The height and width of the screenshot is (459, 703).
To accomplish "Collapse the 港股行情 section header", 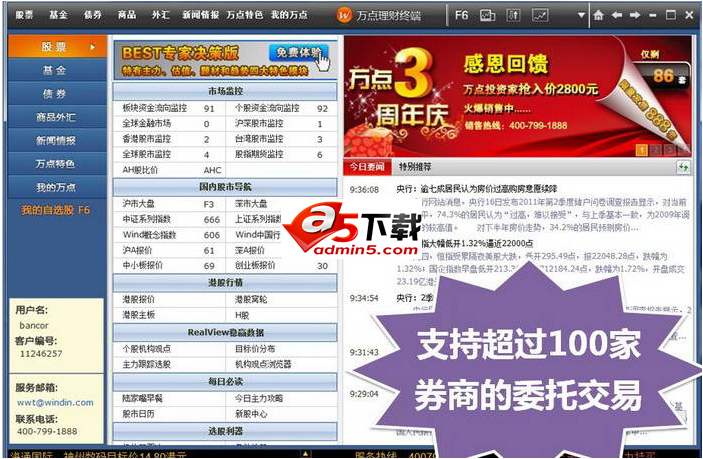I will 225,283.
